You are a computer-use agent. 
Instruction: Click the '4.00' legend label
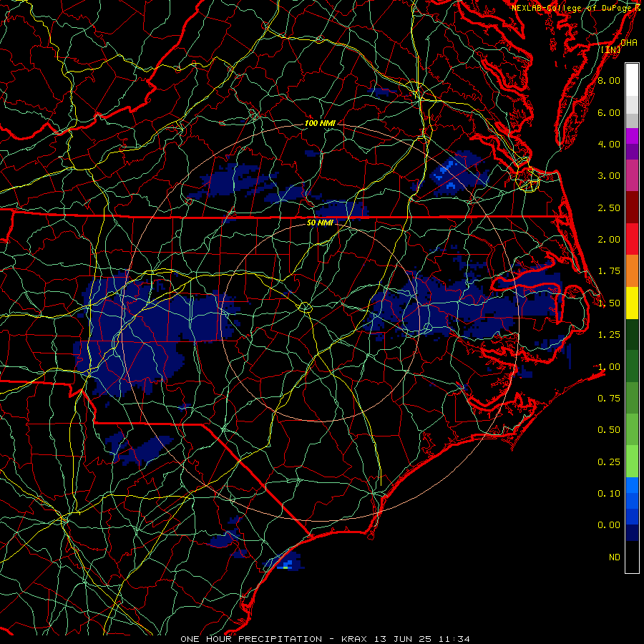[609, 144]
